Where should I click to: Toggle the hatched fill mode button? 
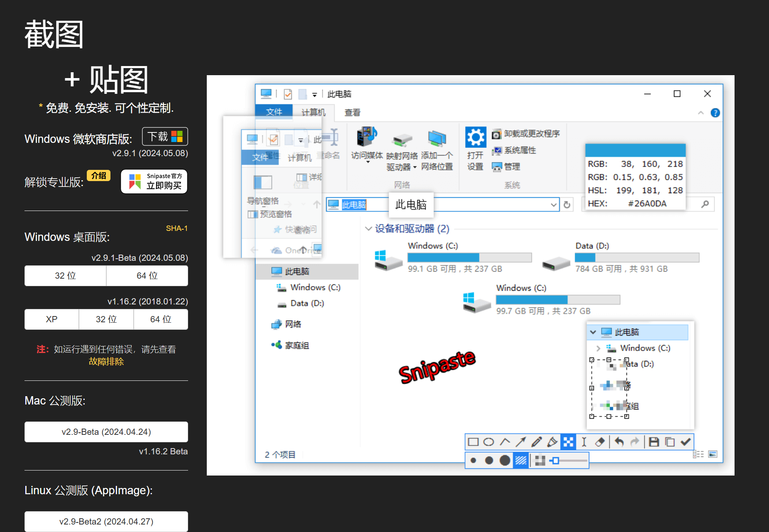click(x=521, y=461)
